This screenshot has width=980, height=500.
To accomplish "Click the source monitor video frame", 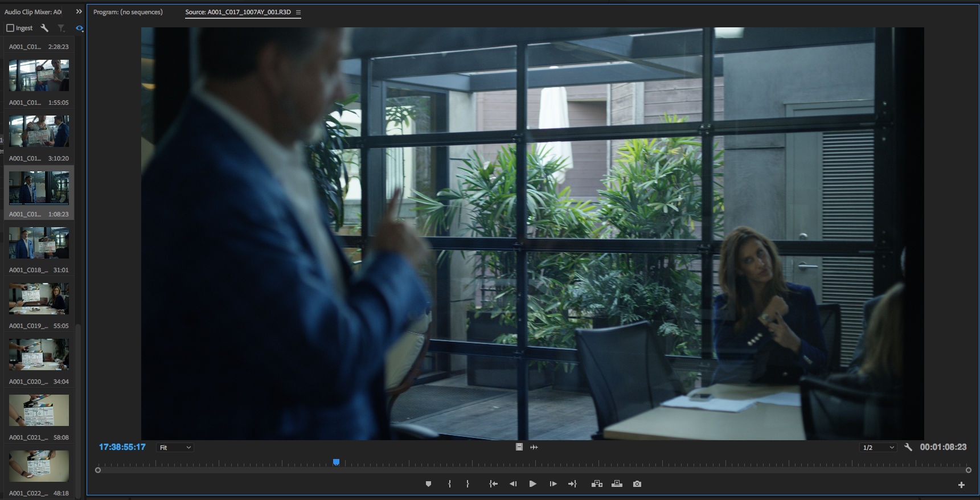I will click(x=532, y=233).
